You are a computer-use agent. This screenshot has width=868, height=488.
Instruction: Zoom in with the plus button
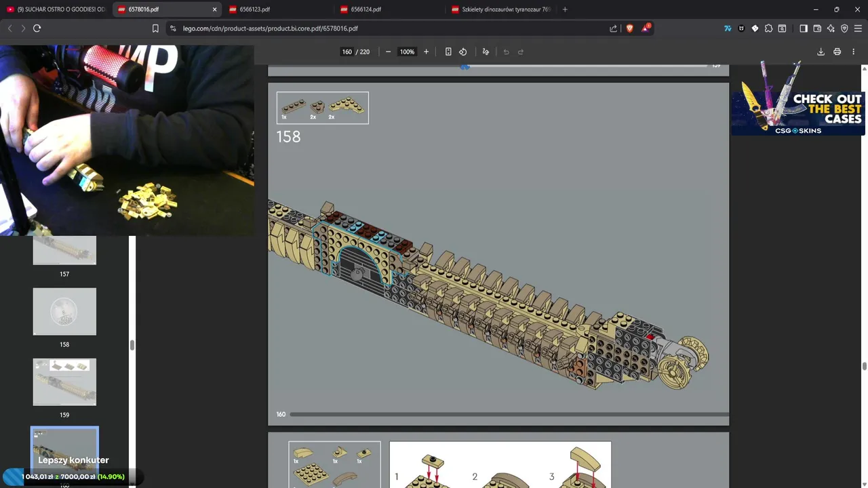pos(426,52)
